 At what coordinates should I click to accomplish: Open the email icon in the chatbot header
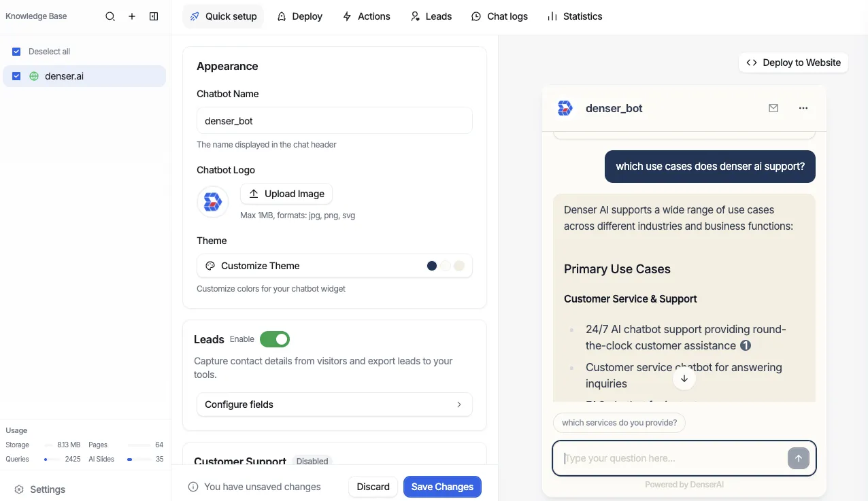pos(773,107)
